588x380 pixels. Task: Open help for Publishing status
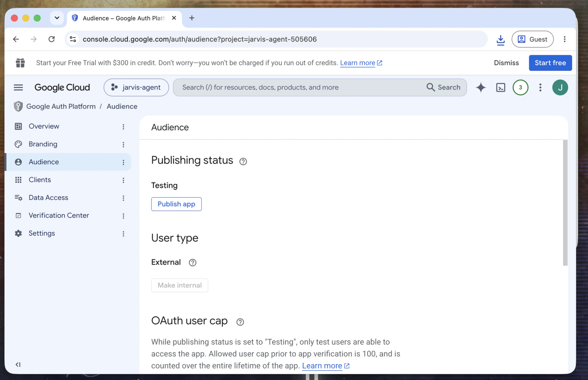pyautogui.click(x=243, y=162)
